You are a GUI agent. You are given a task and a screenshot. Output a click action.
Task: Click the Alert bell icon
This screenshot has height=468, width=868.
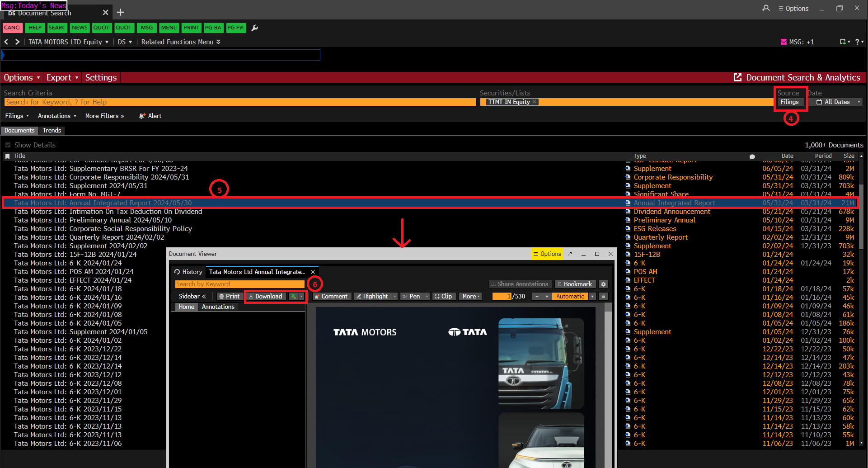click(142, 116)
